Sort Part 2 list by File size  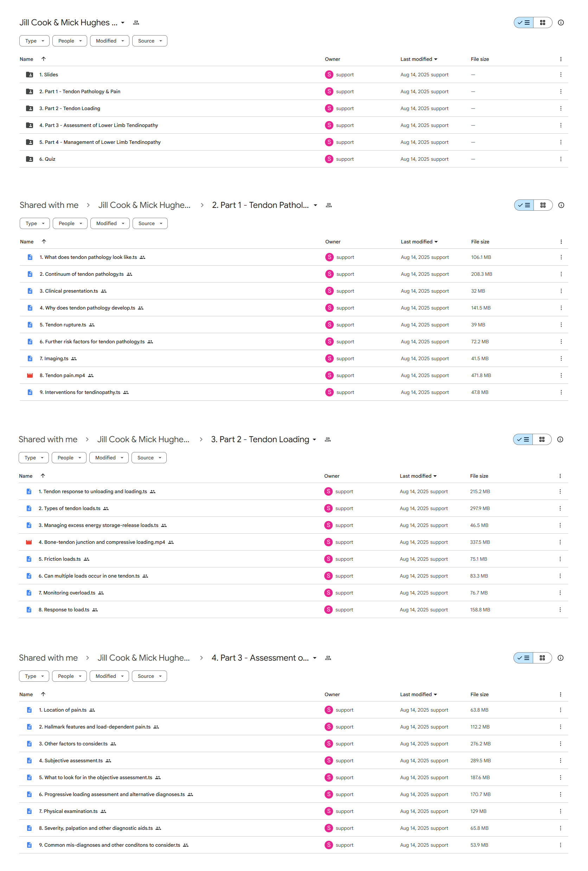coord(479,476)
